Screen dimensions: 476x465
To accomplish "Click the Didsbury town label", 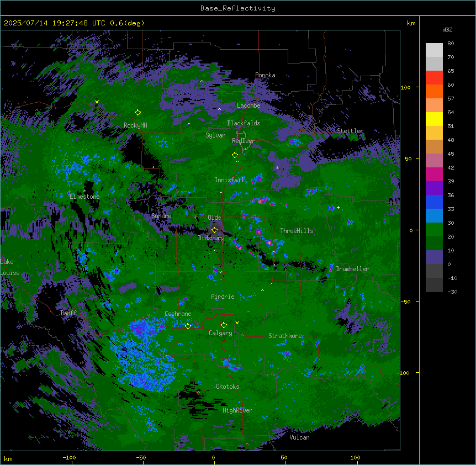I will pyautogui.click(x=211, y=238).
